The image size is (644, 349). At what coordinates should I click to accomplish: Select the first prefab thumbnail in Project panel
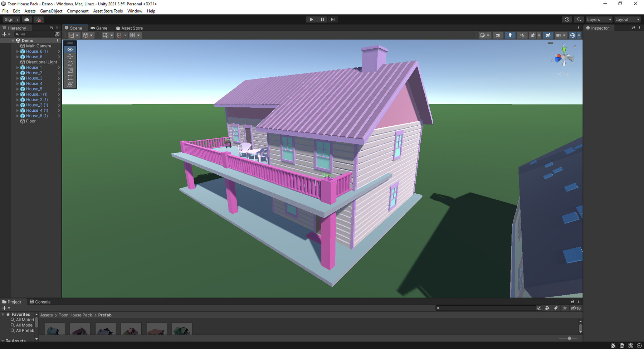click(54, 329)
